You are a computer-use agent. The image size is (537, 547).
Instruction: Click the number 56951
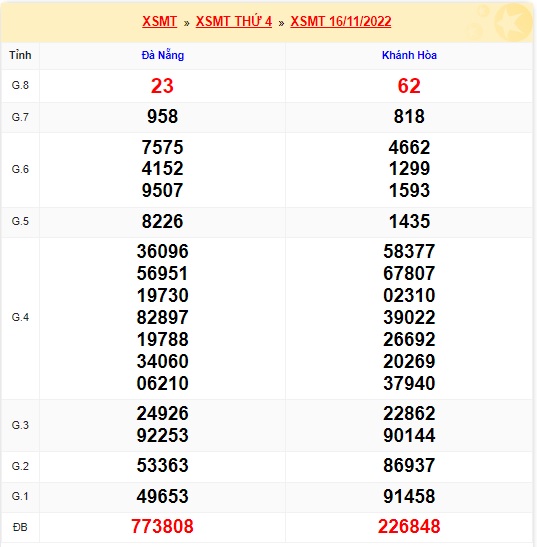(x=162, y=274)
